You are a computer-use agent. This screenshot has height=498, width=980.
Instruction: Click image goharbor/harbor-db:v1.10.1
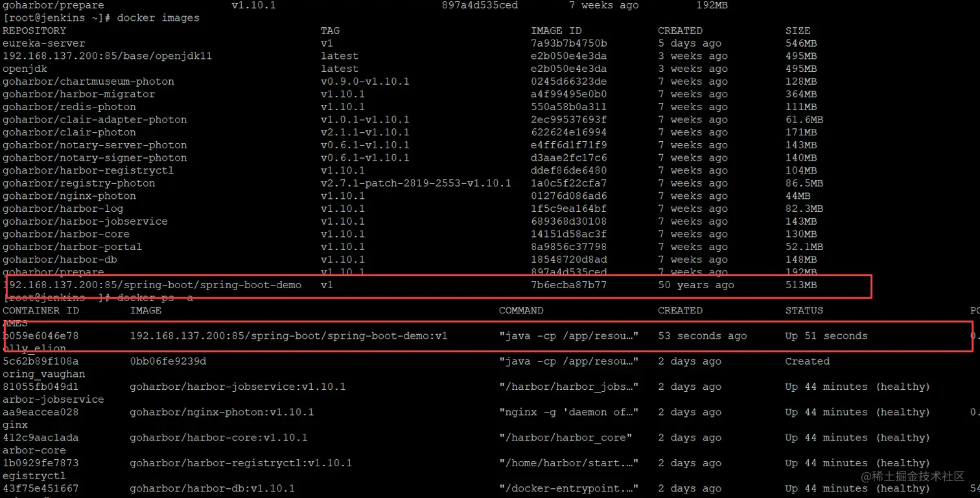[213, 488]
